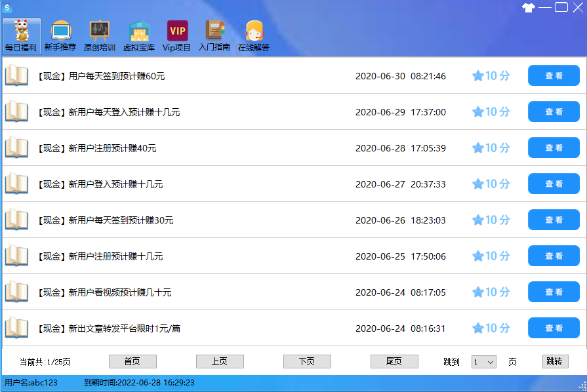This screenshot has width=587, height=392.
Task: Go to previous page with 上页
Action: pyautogui.click(x=220, y=361)
